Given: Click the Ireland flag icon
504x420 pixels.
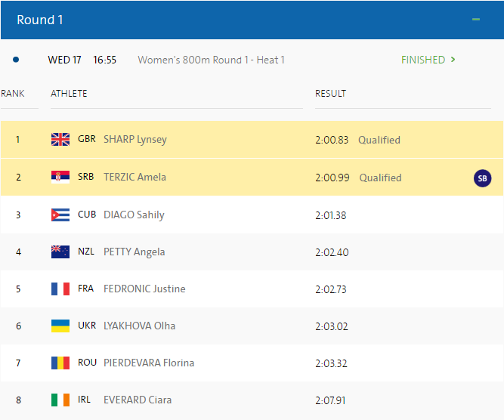Looking at the screenshot, I should tap(60, 400).
